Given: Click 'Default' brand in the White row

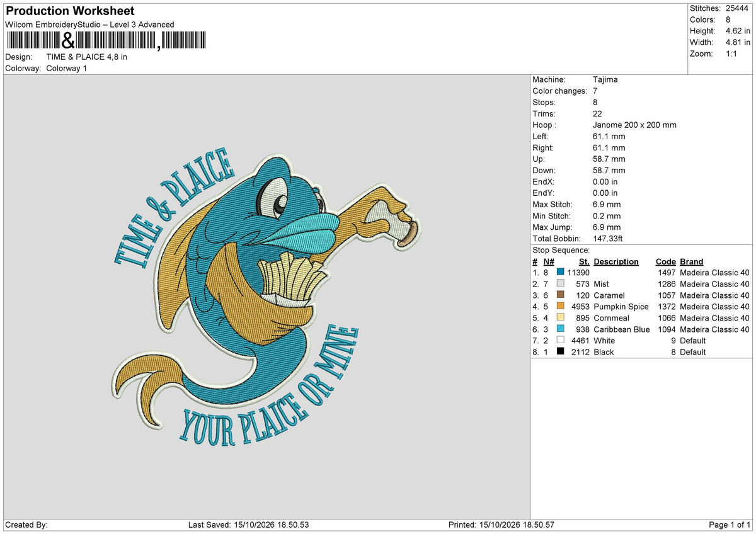Looking at the screenshot, I should pos(693,341).
